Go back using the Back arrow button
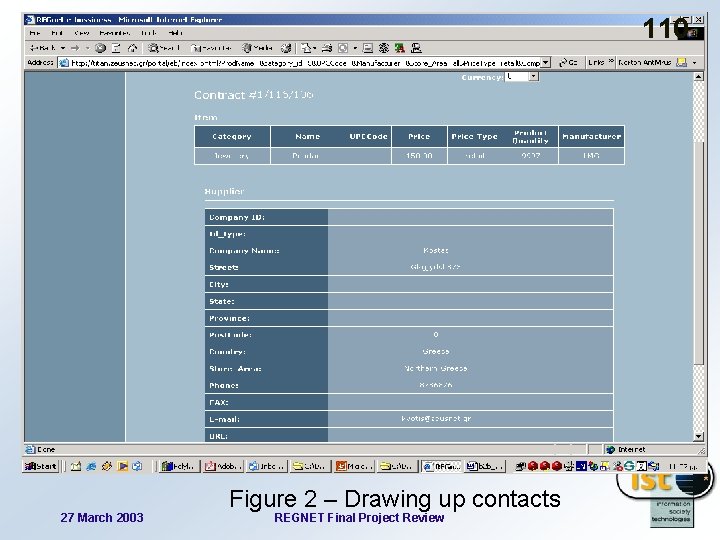This screenshot has width=720, height=540. pyautogui.click(x=42, y=48)
